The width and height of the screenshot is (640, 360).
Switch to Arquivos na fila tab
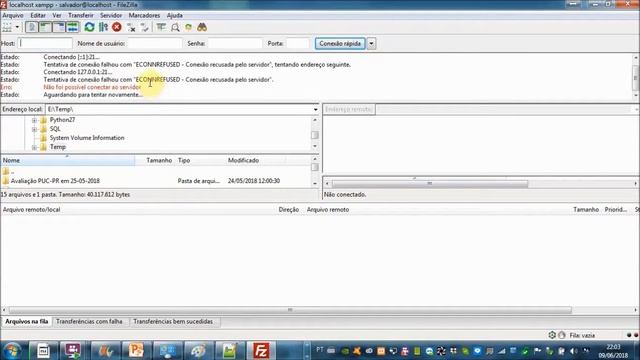pyautogui.click(x=27, y=322)
